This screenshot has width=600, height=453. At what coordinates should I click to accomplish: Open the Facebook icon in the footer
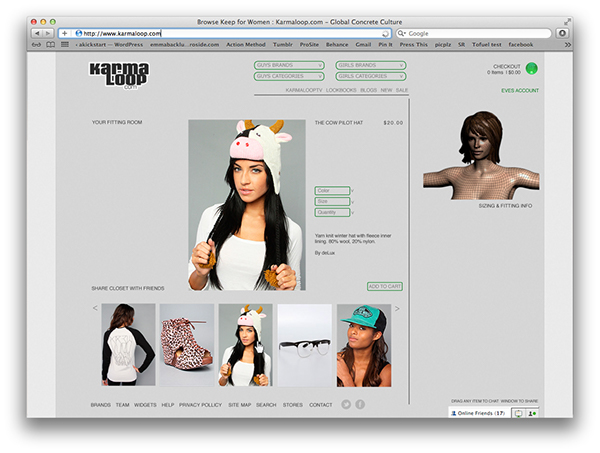point(360,404)
